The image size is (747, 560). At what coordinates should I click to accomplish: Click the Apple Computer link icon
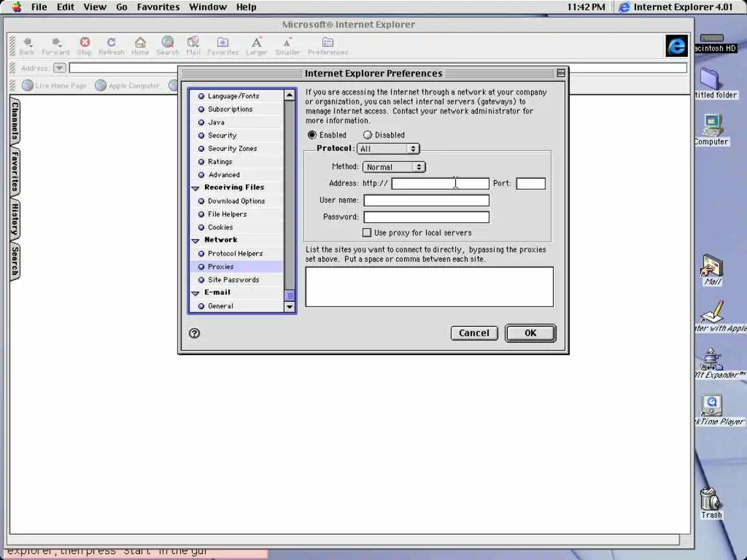pos(100,86)
